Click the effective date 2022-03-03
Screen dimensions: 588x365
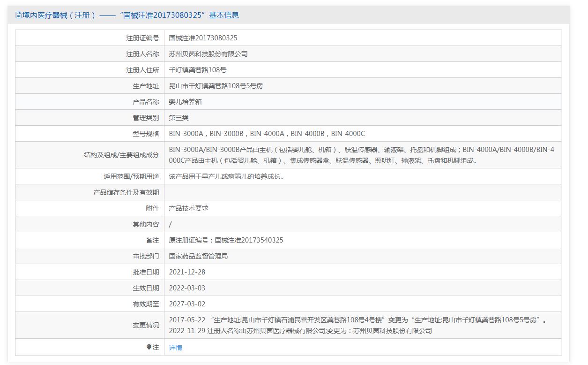(187, 288)
